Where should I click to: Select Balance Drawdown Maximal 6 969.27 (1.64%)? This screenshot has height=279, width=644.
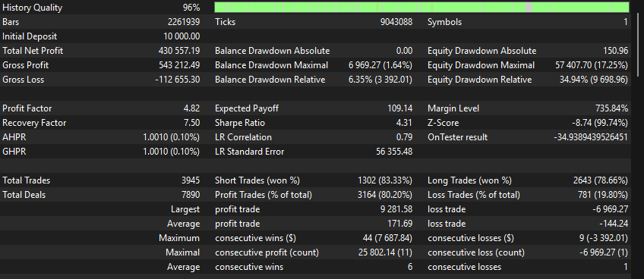(x=381, y=65)
